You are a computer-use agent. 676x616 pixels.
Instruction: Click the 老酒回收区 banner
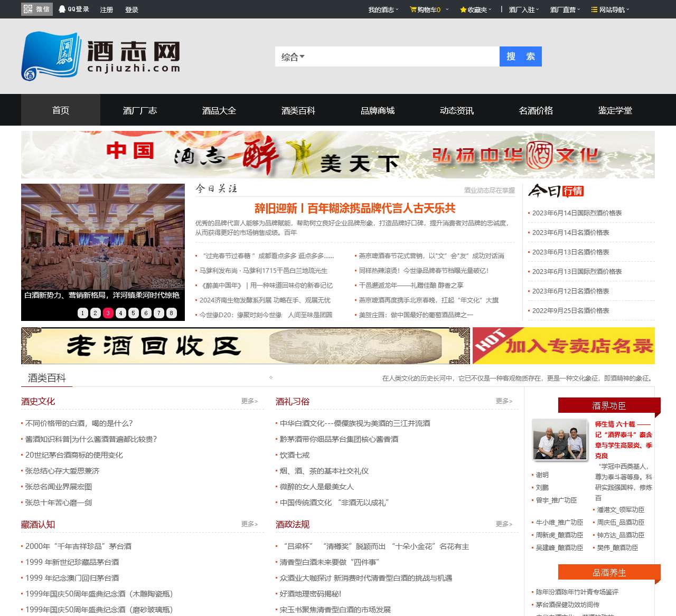click(246, 346)
